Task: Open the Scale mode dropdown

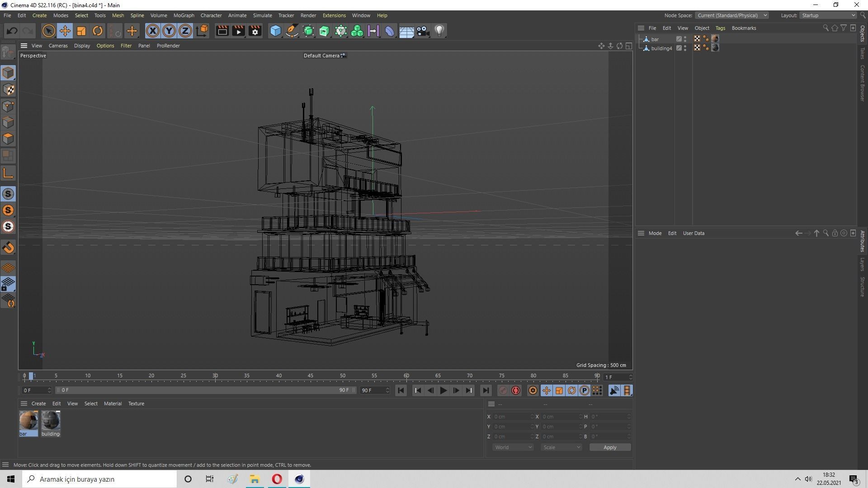Action: coord(561,447)
